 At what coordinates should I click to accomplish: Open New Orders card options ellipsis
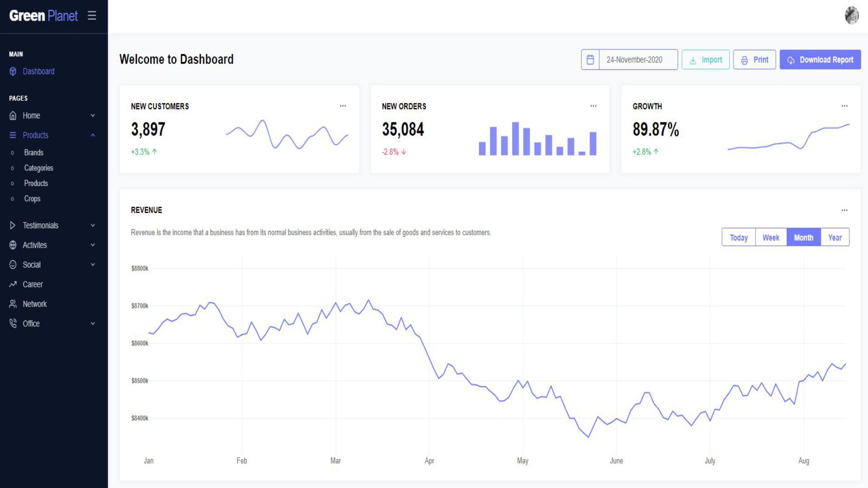(x=593, y=106)
